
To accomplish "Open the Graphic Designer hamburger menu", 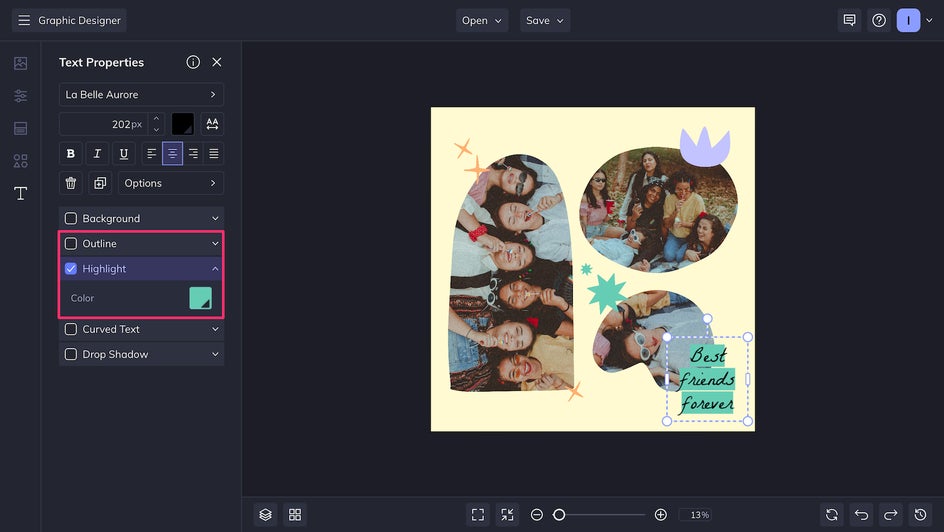I will 24,20.
